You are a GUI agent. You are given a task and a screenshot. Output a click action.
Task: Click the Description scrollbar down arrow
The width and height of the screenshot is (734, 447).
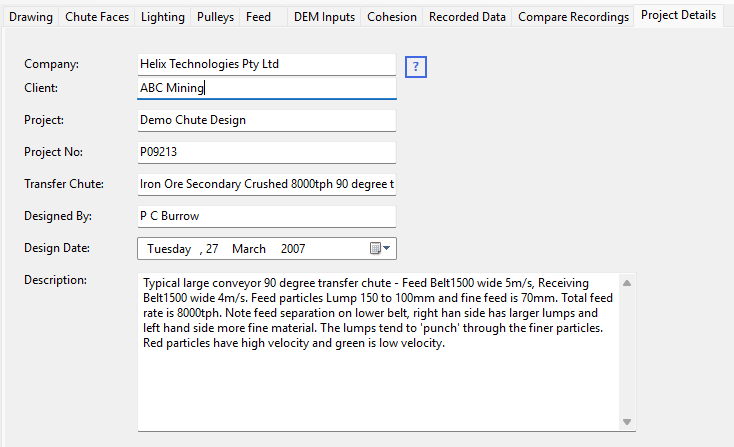click(x=627, y=422)
